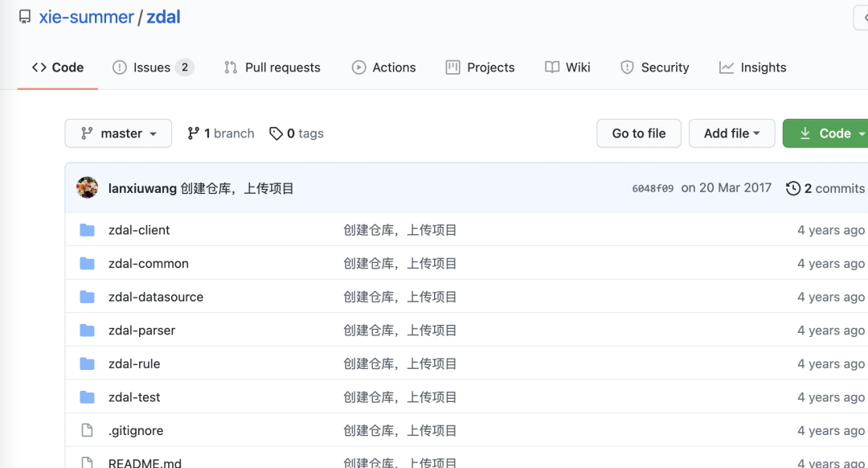868x468 pixels.
Task: Open the .gitignore file
Action: pyautogui.click(x=136, y=430)
